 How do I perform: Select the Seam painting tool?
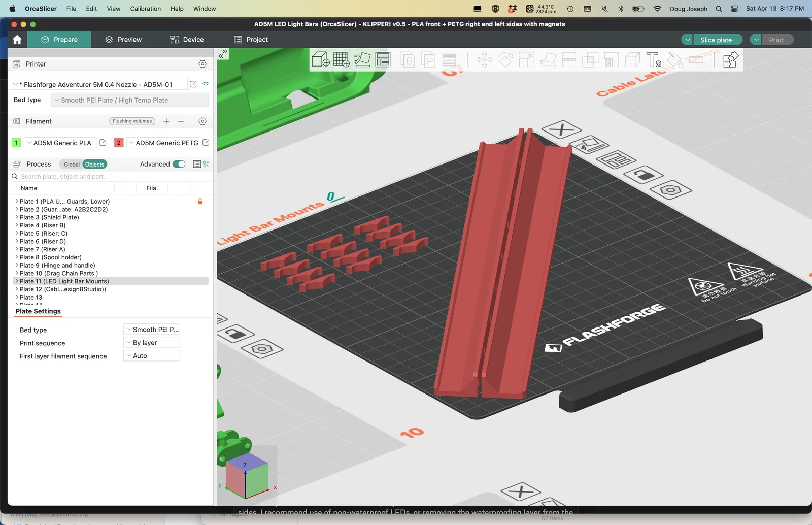tap(632, 60)
